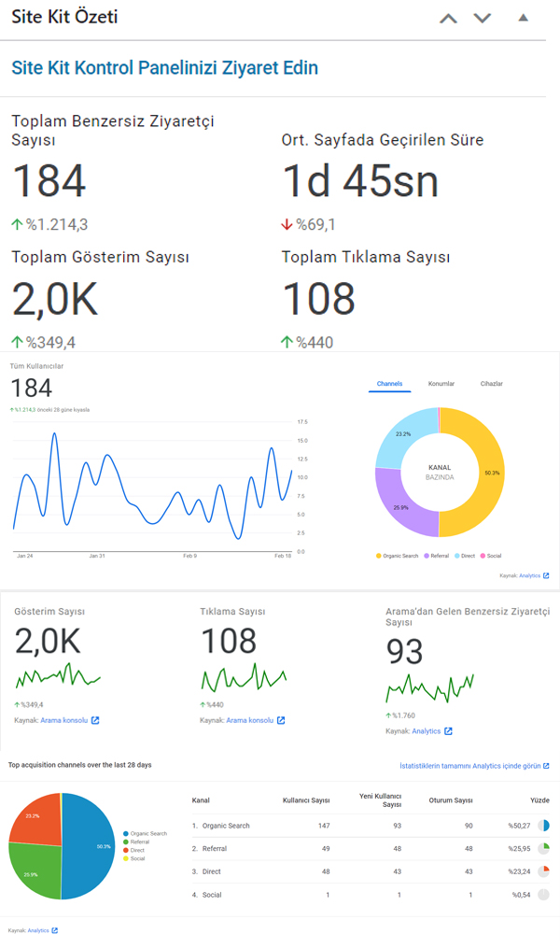The width and height of the screenshot is (560, 948).
Task: Click the Tıklama Sayısı sparkline chart
Action: [244, 677]
